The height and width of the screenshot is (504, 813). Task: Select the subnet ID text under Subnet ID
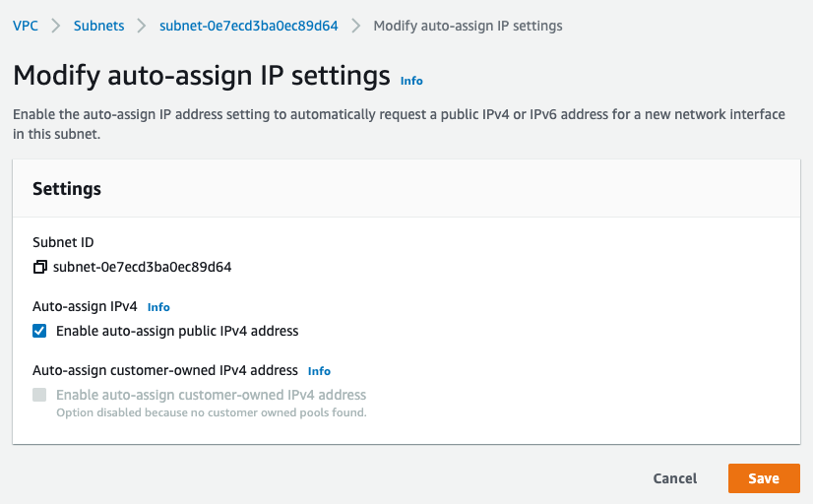[143, 267]
